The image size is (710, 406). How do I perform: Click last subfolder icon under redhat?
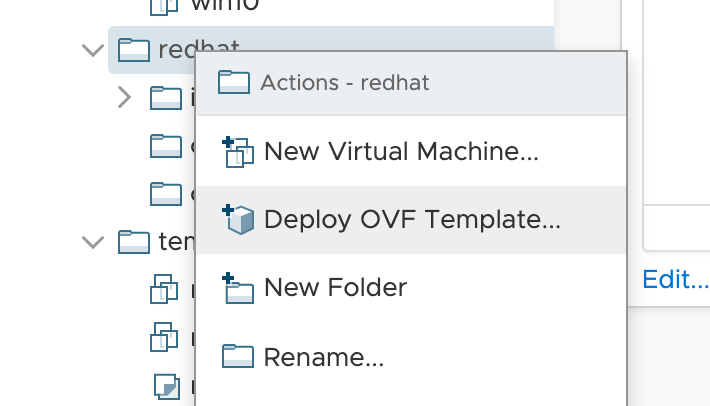coord(165,192)
